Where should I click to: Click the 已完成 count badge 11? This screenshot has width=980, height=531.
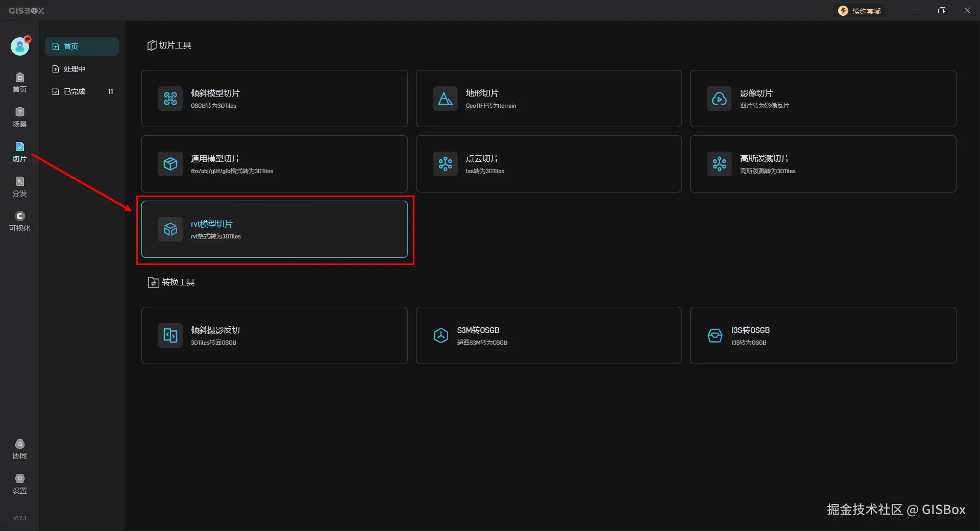110,91
